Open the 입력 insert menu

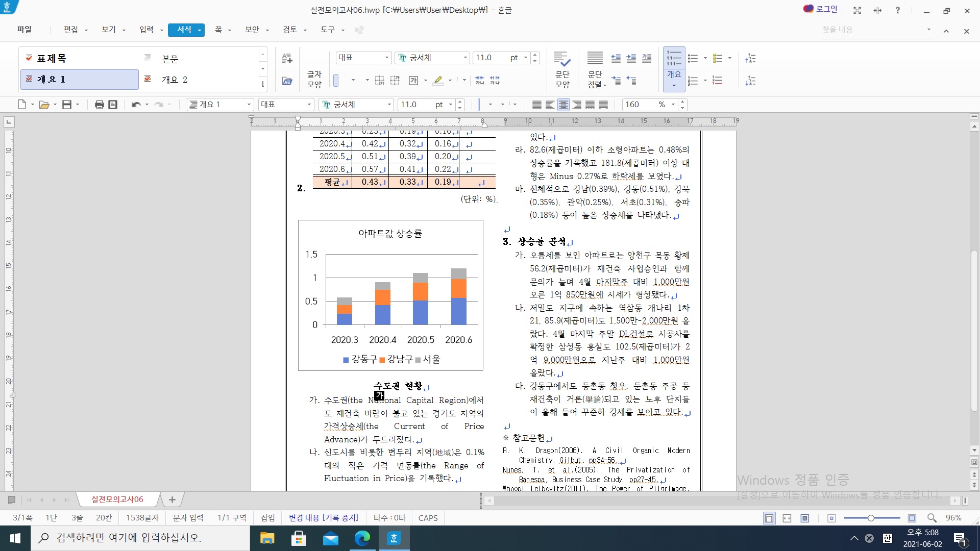pos(146,30)
